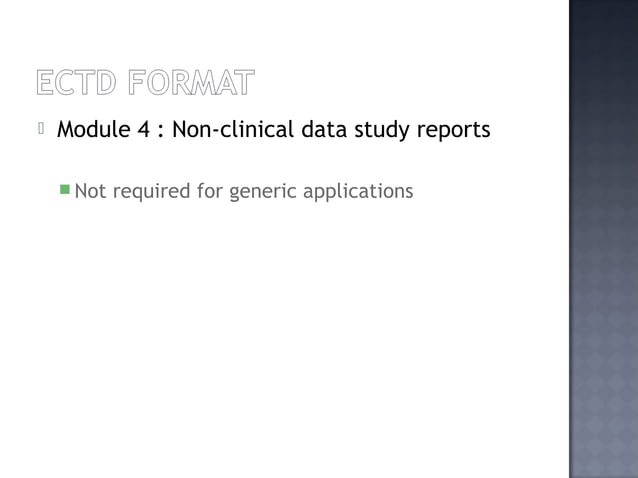Click the word study in the first bullet
The image size is (638, 478).
(x=370, y=130)
